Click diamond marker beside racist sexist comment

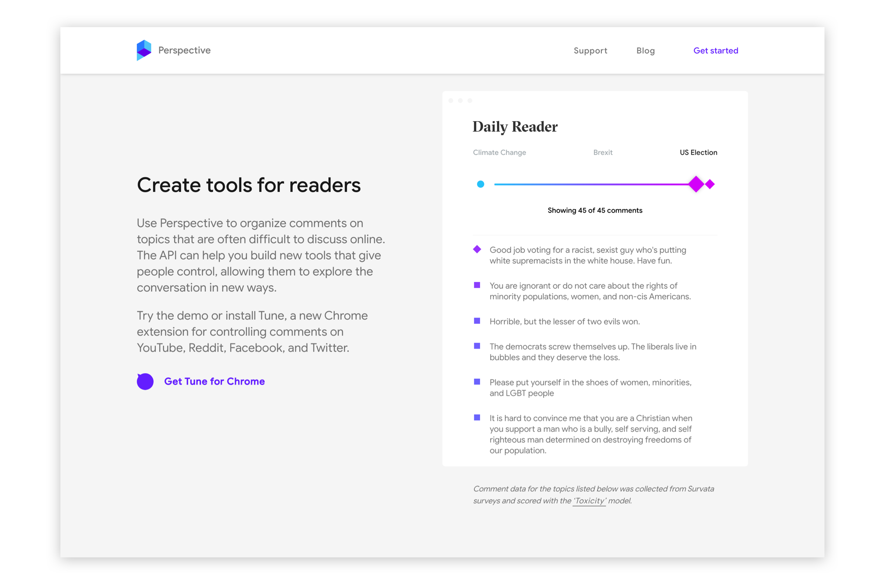click(477, 249)
